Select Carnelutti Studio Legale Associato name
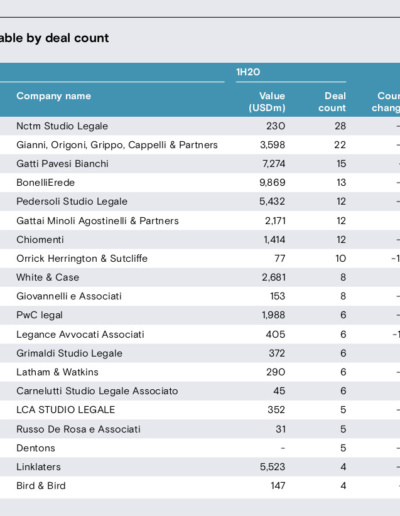This screenshot has height=516, width=400. [x=97, y=391]
